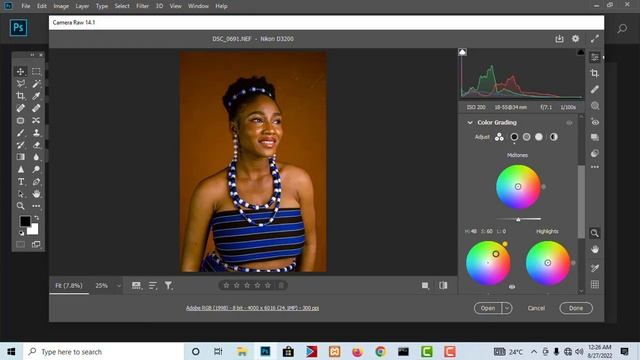Open Camera Raw preferences gear
Viewport: 640px width, 360px height.
coord(575,38)
